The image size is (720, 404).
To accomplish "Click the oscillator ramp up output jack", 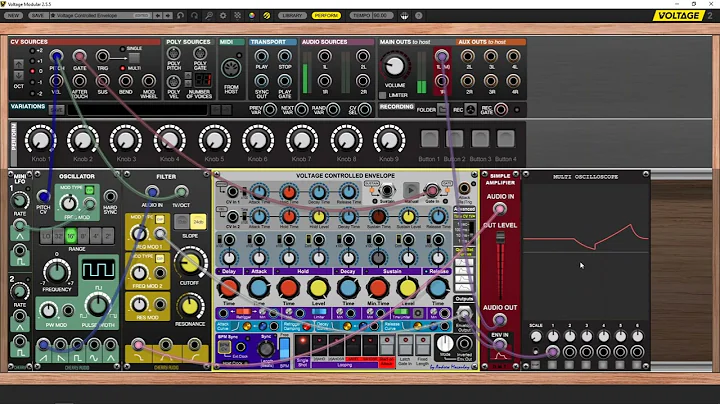I will click(x=44, y=344).
